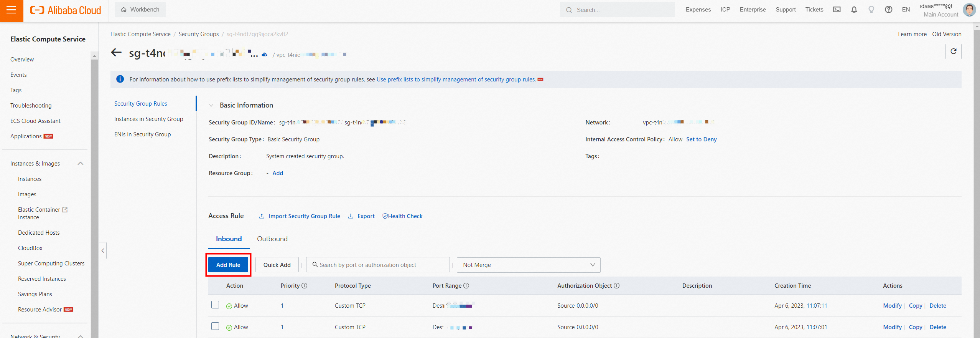Switch to Old Version
Viewport: 980px width, 338px height.
tap(947, 34)
